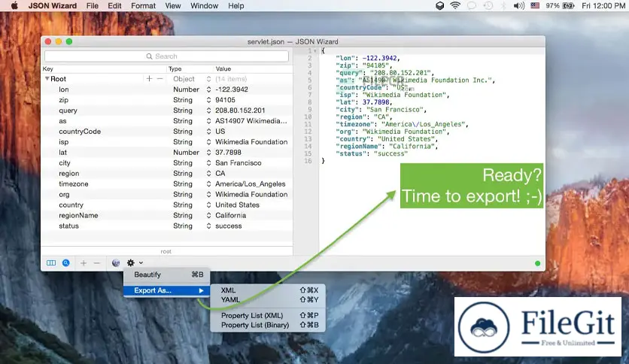629x364 pixels.
Task: Click value America/Los_Angeles
Action: pos(251,184)
